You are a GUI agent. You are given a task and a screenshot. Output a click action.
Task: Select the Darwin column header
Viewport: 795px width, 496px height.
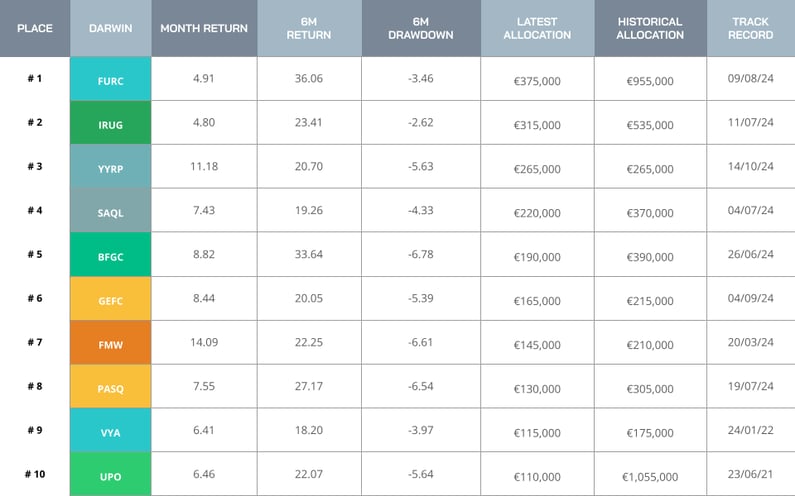pyautogui.click(x=111, y=28)
